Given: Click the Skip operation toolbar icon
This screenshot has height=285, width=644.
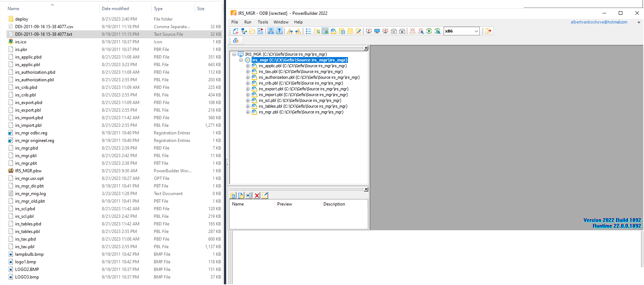Looking at the screenshot, I should (x=394, y=31).
